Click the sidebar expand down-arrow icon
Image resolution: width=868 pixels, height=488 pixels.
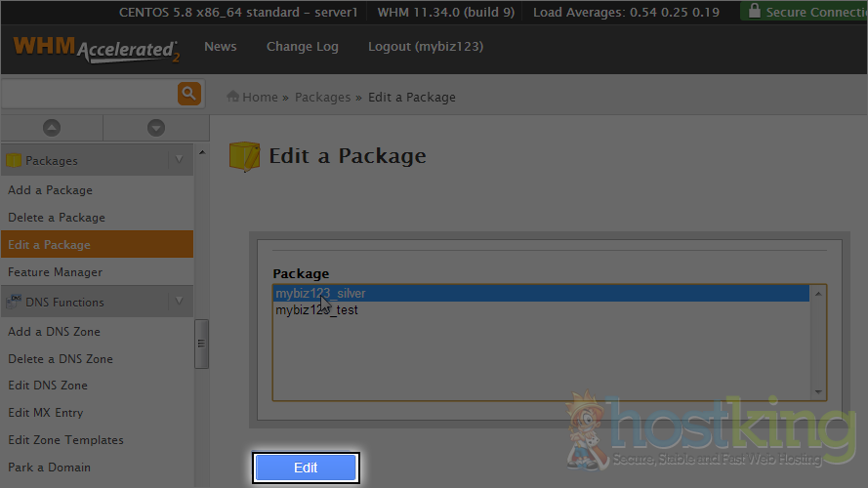(155, 128)
